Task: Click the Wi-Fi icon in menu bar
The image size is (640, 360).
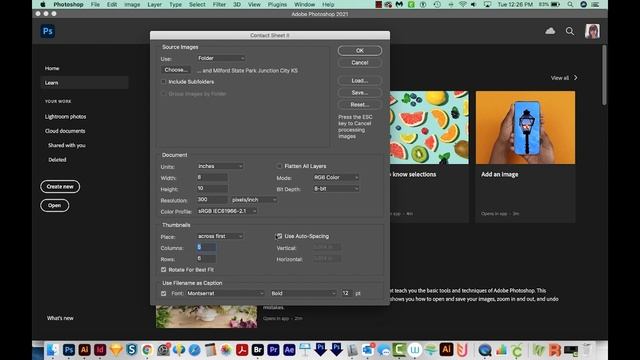Action: pyautogui.click(x=462, y=4)
